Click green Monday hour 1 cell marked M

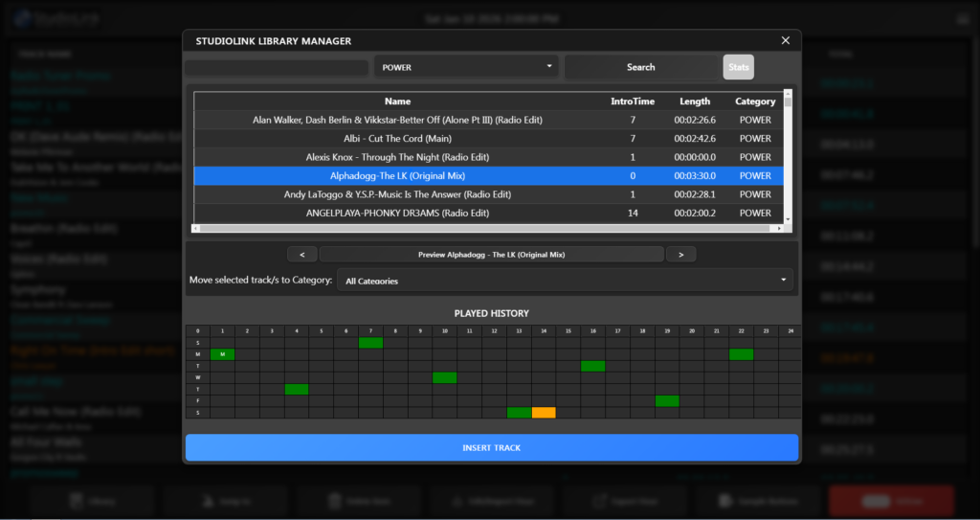(x=222, y=354)
